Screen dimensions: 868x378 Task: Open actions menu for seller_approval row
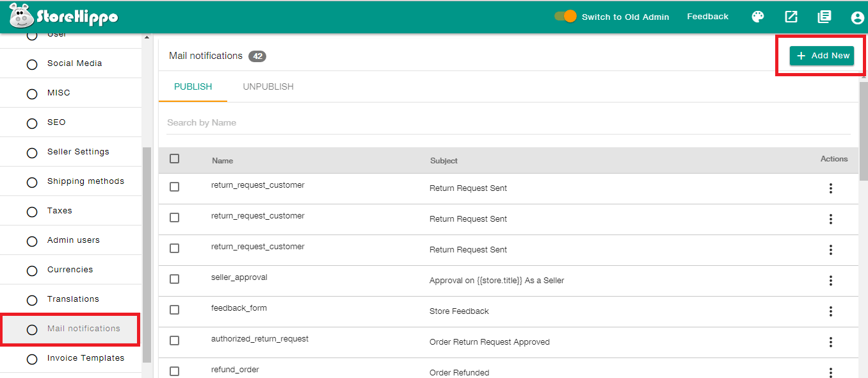coord(831,281)
